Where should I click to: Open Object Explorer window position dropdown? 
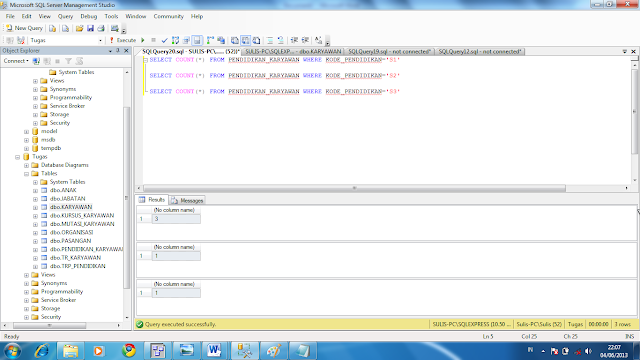(x=110, y=51)
